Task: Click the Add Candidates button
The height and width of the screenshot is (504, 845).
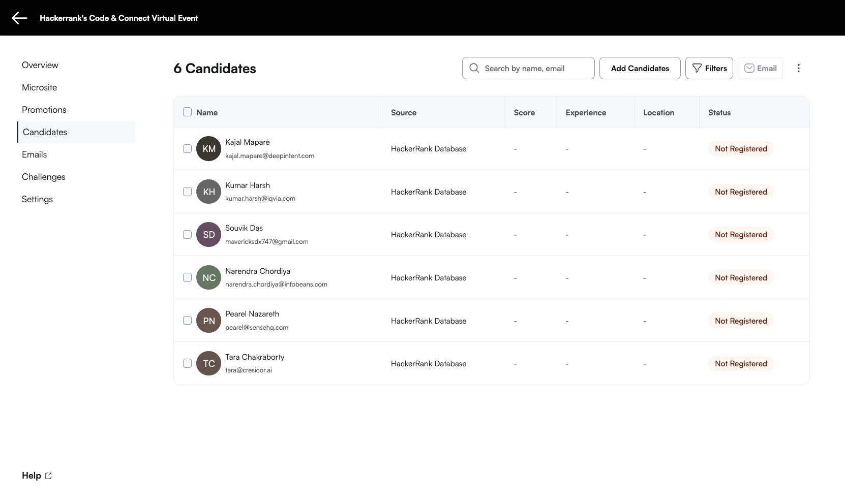Action: click(x=640, y=68)
